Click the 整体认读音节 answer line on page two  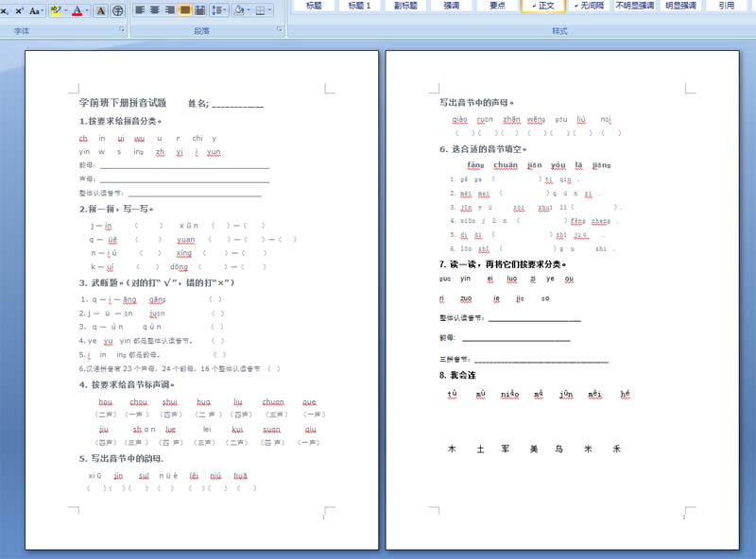(x=535, y=319)
